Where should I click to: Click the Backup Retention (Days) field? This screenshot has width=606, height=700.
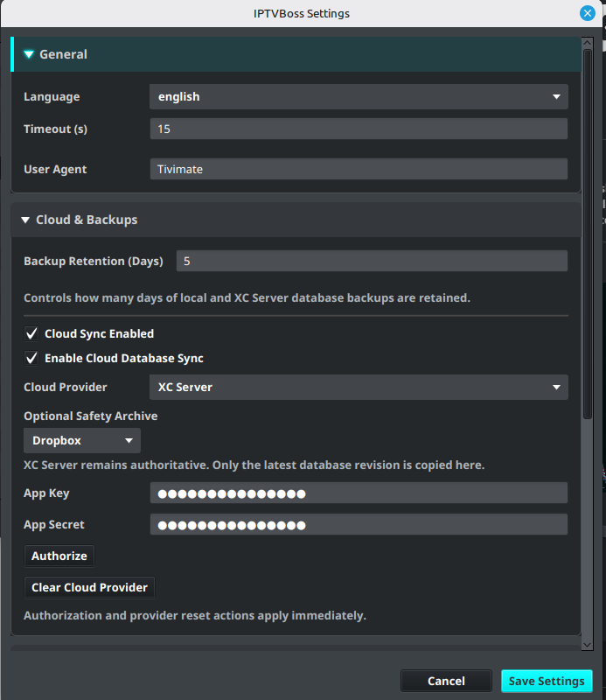point(372,261)
